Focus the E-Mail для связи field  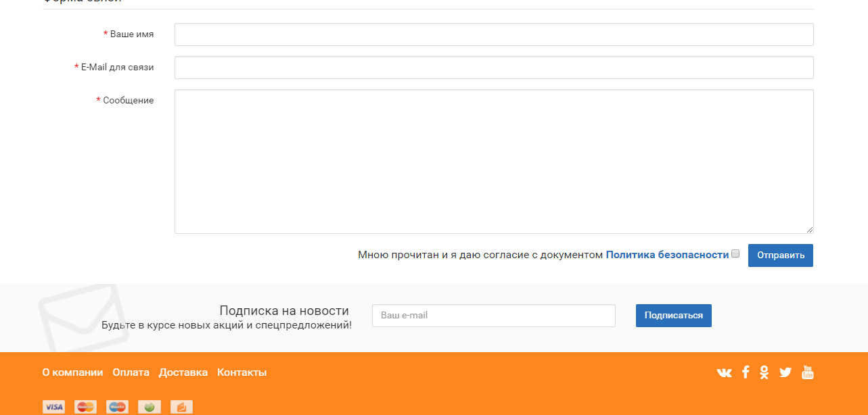pos(494,68)
